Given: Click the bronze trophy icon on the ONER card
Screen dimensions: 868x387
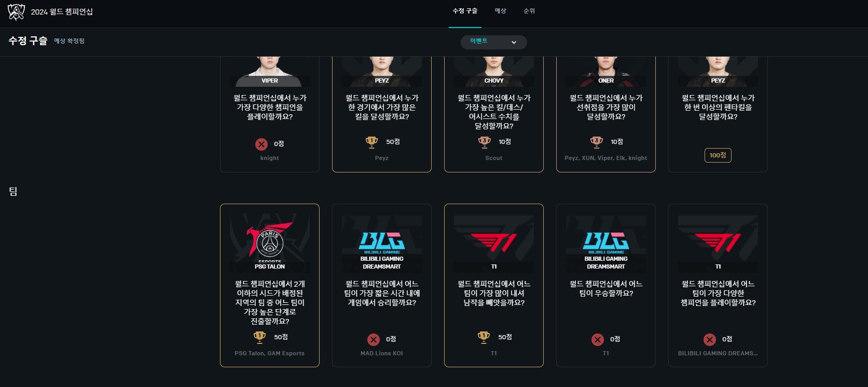Looking at the screenshot, I should 596,142.
